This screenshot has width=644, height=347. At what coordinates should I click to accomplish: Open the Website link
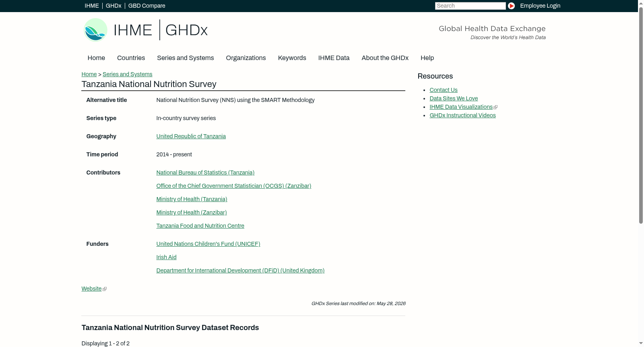pos(91,289)
